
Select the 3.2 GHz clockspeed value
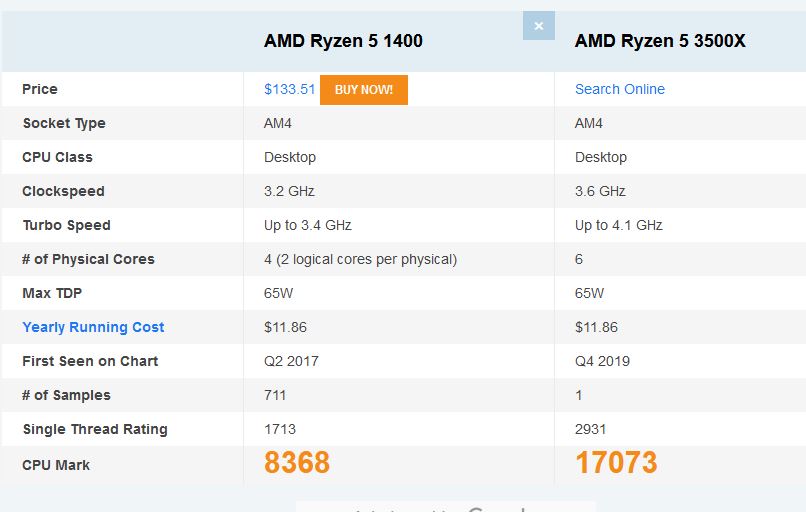pyautogui.click(x=289, y=191)
